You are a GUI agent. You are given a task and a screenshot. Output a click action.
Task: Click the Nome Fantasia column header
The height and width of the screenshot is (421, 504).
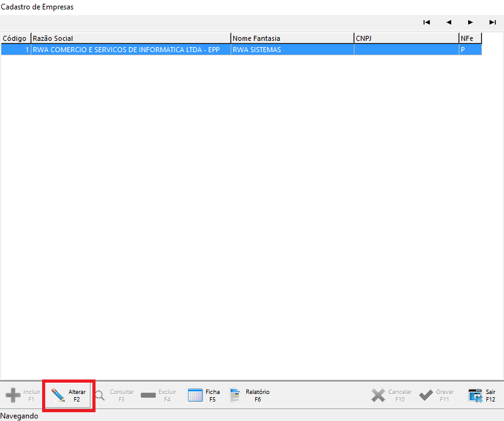click(x=292, y=38)
